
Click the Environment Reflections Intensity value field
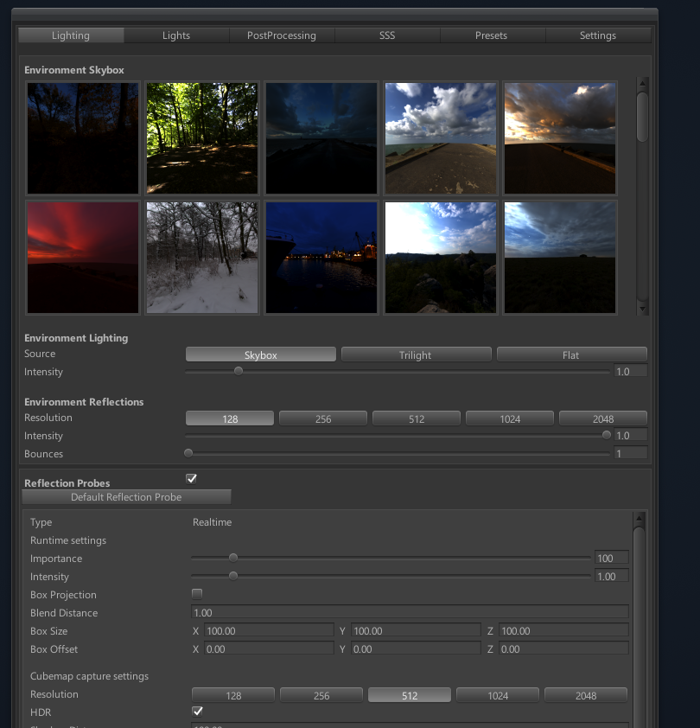click(630, 436)
